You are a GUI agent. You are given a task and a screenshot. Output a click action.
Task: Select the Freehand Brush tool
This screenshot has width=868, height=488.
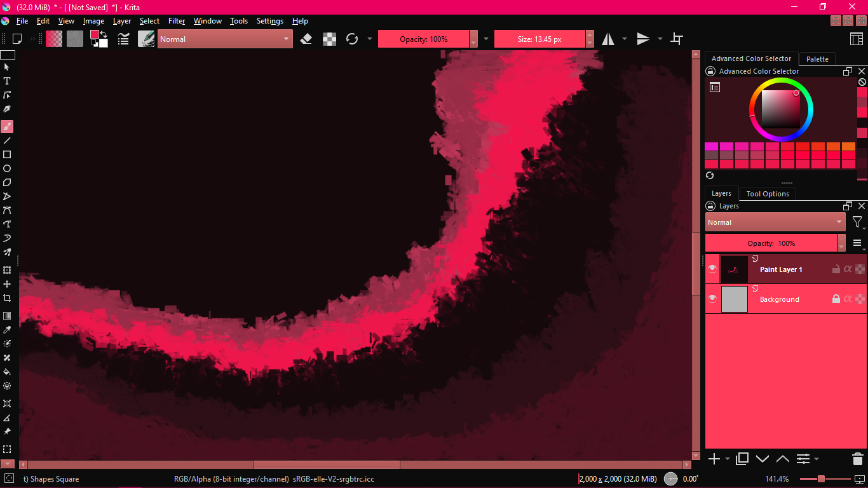tap(7, 126)
